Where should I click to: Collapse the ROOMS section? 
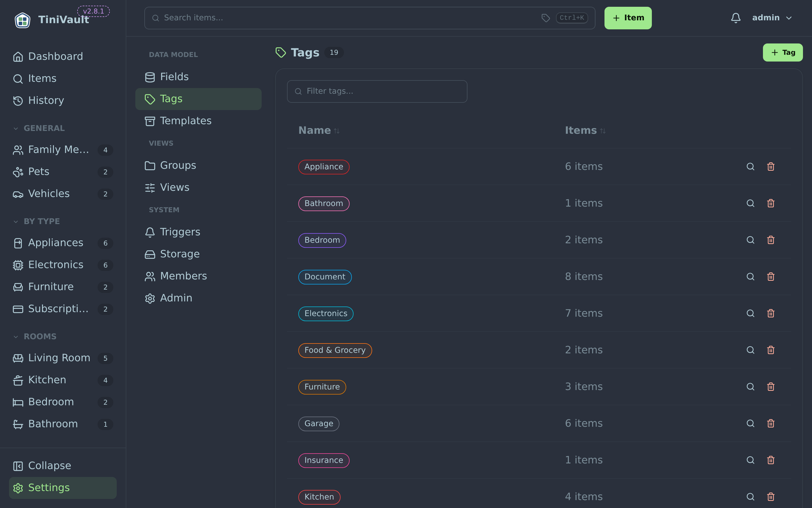35,337
